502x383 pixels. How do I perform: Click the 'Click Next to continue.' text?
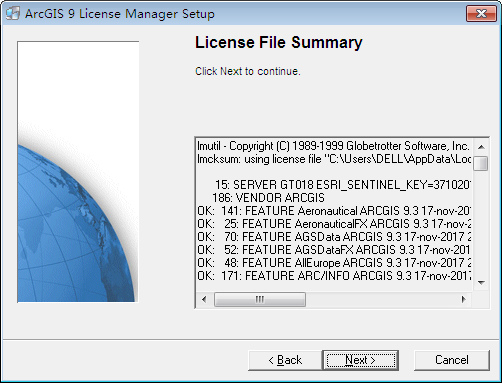[x=248, y=71]
